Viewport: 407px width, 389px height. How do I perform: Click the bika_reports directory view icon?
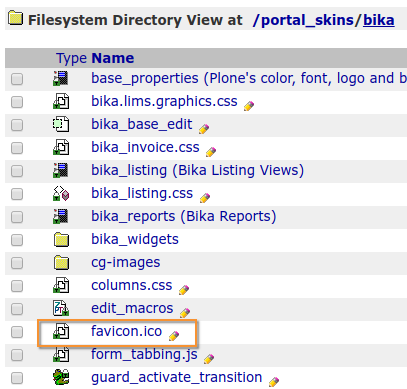pos(61,216)
